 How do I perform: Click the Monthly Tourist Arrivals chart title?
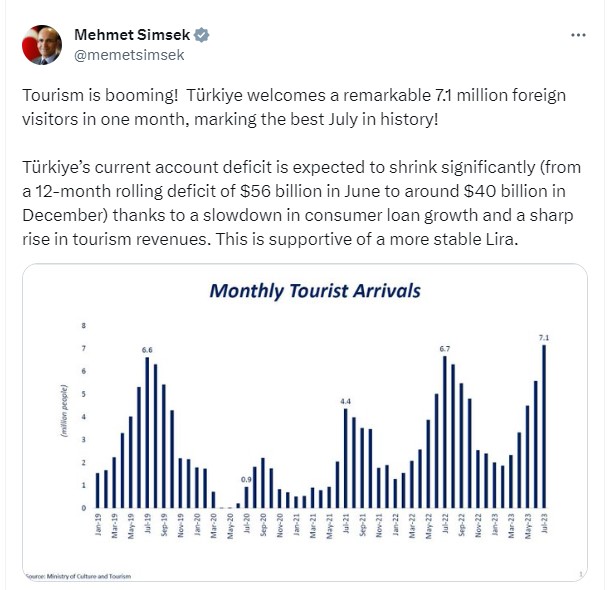click(315, 291)
